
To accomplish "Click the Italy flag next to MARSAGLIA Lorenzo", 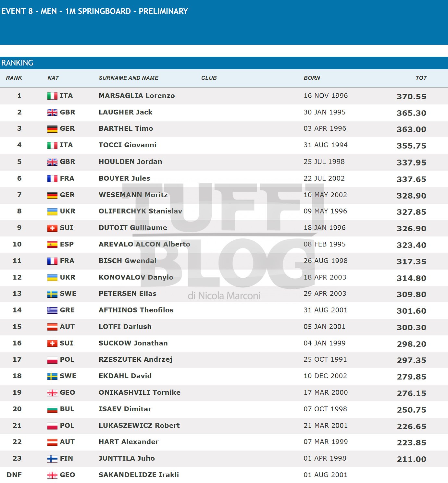I will (x=52, y=96).
